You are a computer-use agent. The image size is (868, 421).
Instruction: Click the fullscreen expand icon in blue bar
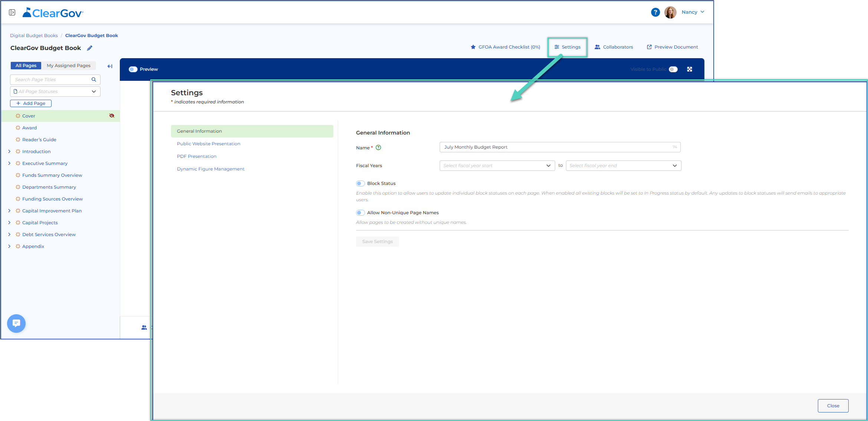[690, 69]
